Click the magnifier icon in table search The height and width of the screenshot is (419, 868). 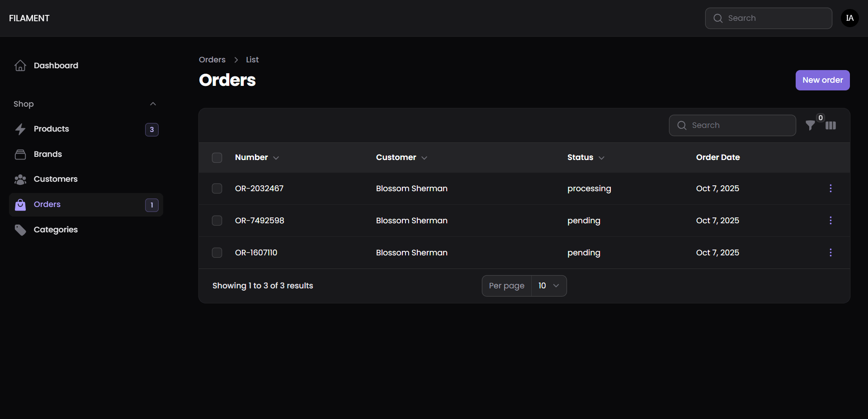click(682, 125)
